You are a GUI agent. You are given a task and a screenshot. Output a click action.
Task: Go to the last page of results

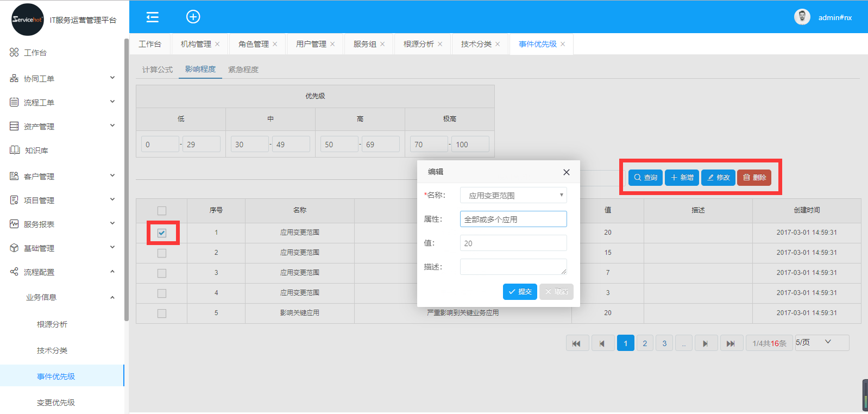(x=731, y=343)
